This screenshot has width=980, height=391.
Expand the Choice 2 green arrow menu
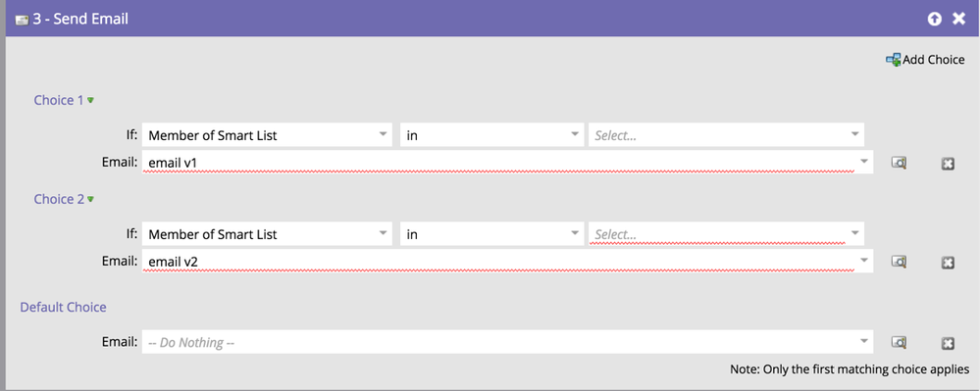pyautogui.click(x=90, y=199)
